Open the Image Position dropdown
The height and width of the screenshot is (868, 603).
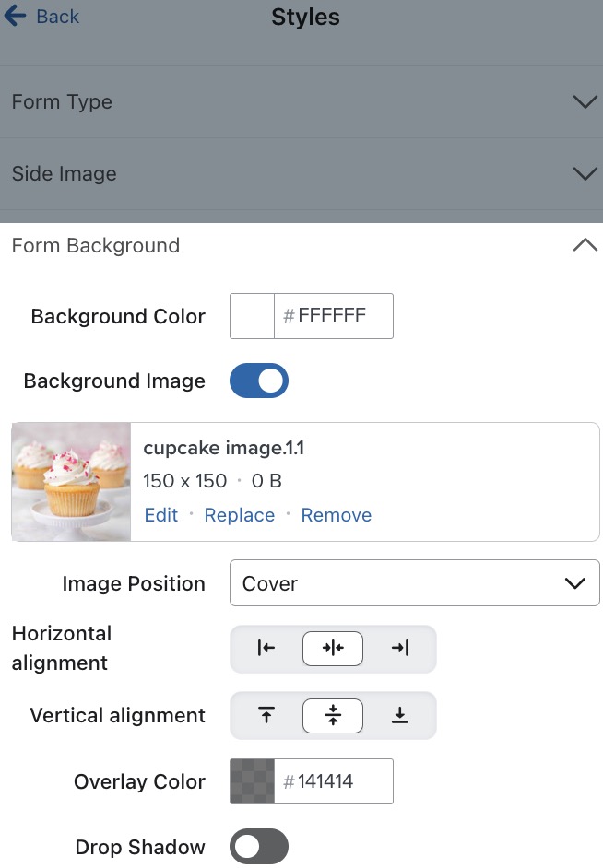(x=414, y=582)
